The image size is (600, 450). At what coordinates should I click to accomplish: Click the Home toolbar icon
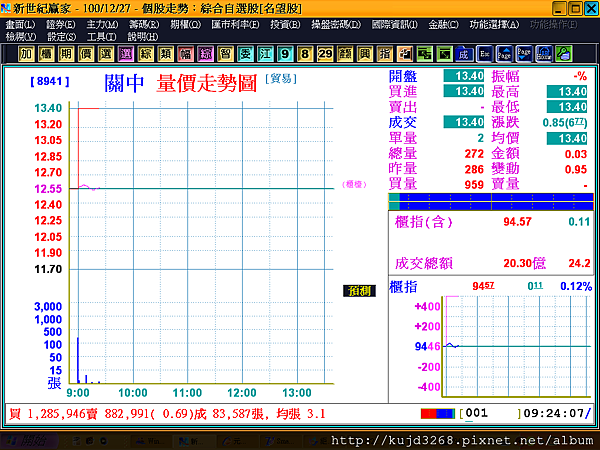coord(544,54)
